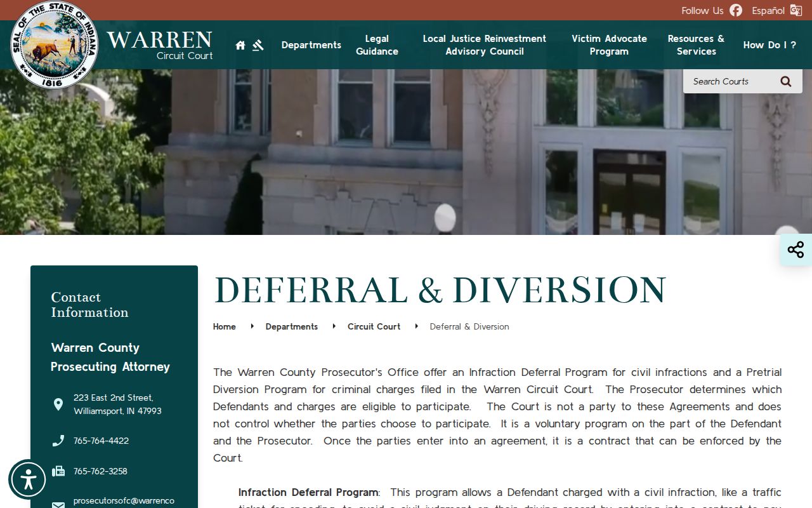The width and height of the screenshot is (812, 508).
Task: Click the State of Indiana seal logo
Action: tap(55, 45)
